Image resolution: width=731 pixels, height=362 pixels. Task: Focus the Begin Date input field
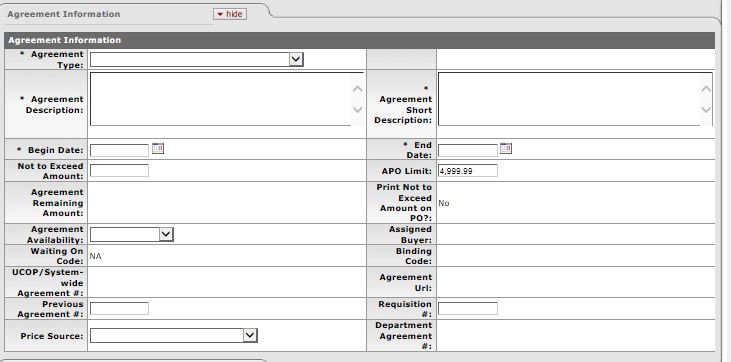click(119, 150)
